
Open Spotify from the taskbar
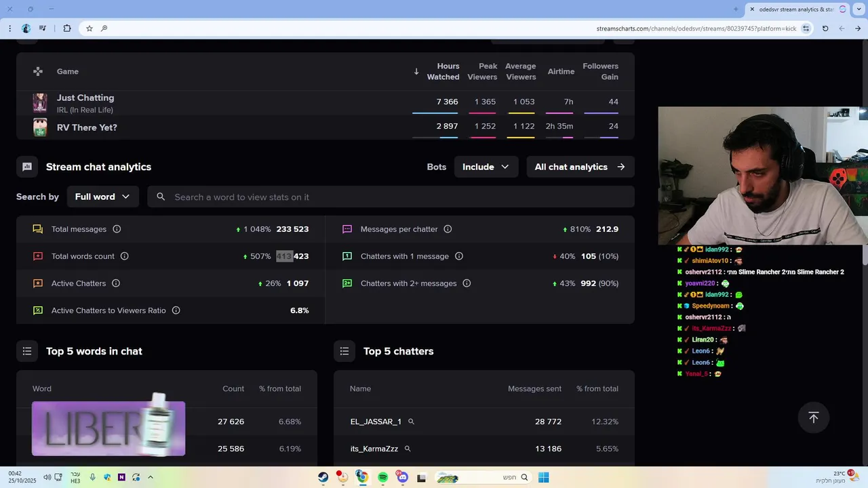(382, 477)
